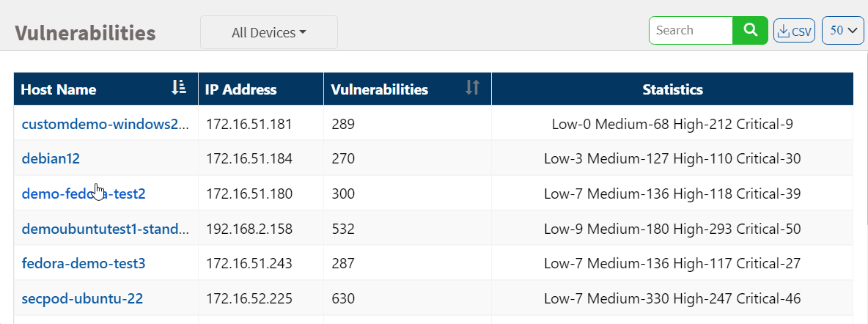Open the secpod-ubuntu-22 host link
The width and height of the screenshot is (868, 324).
click(82, 298)
